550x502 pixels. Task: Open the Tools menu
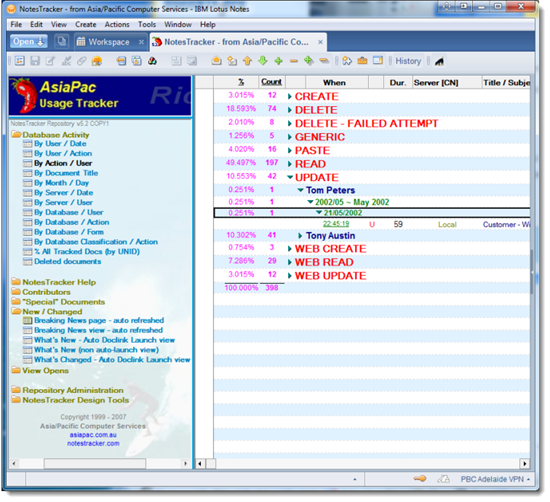[x=147, y=25]
